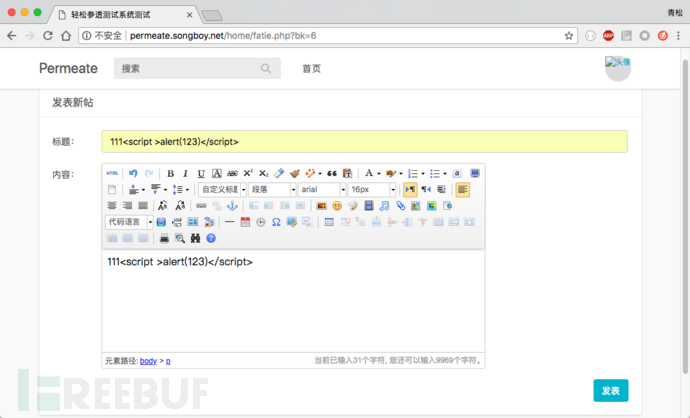Click the Permeate site logo

[x=68, y=68]
